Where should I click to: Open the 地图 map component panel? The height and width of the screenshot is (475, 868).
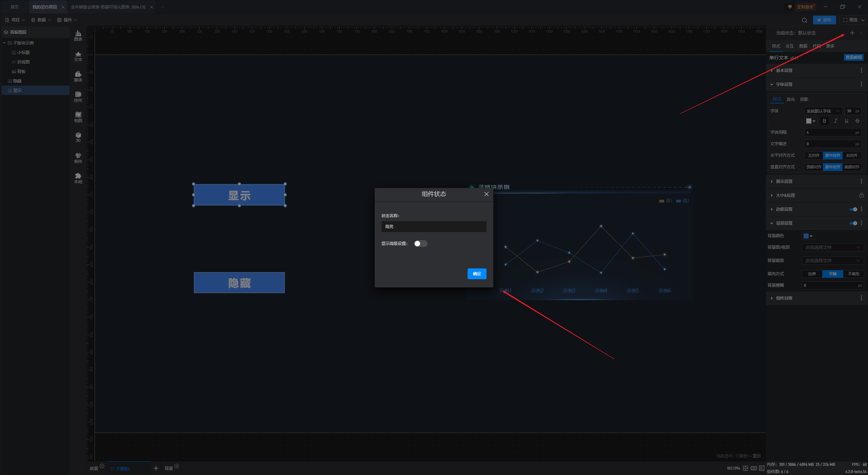coord(78,117)
